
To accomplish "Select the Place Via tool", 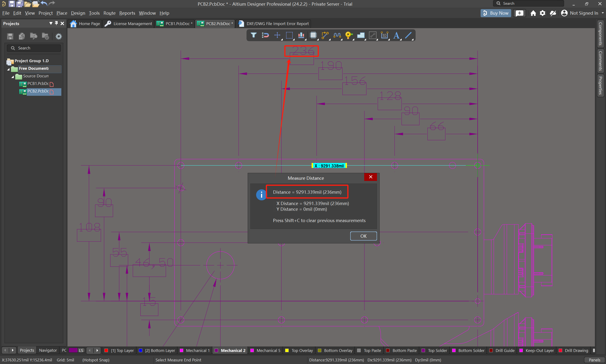I will pos(348,35).
